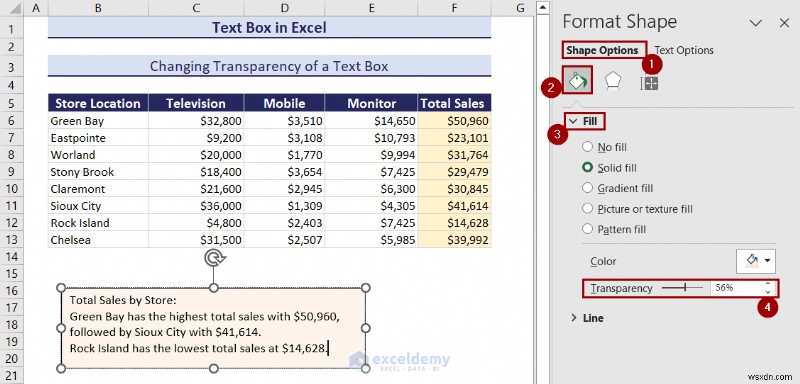The height and width of the screenshot is (384, 800).
Task: Select the Solid fill radio button
Action: [x=588, y=167]
